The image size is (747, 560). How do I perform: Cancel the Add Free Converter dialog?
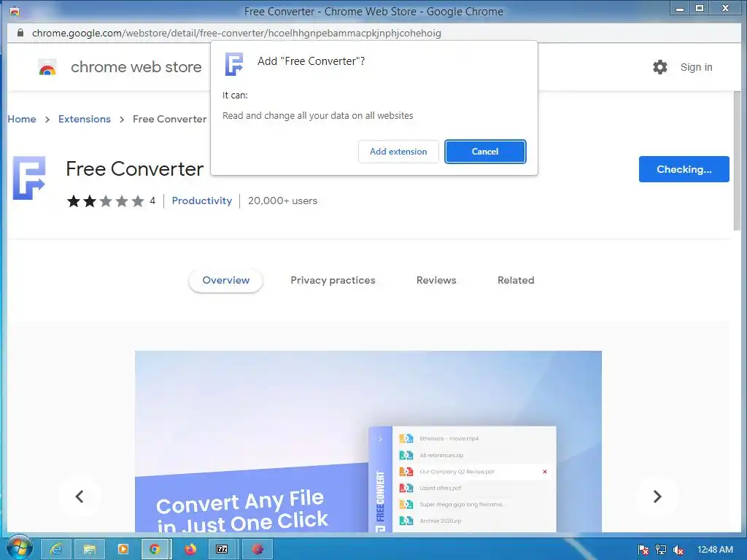coord(485,152)
